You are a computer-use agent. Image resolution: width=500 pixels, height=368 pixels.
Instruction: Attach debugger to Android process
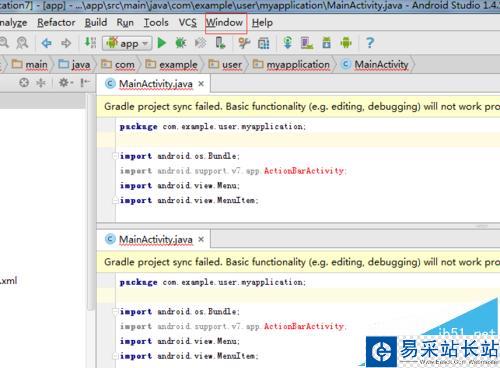(220, 43)
